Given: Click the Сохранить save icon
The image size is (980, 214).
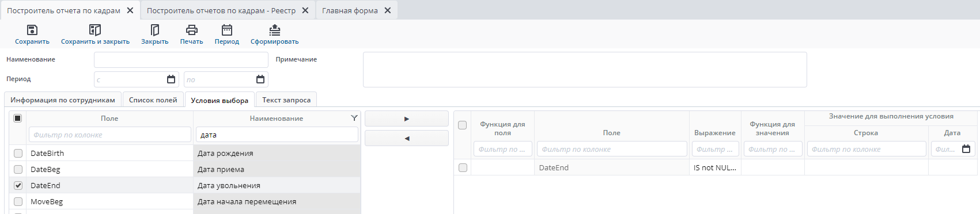Looking at the screenshot, I should coord(32,30).
